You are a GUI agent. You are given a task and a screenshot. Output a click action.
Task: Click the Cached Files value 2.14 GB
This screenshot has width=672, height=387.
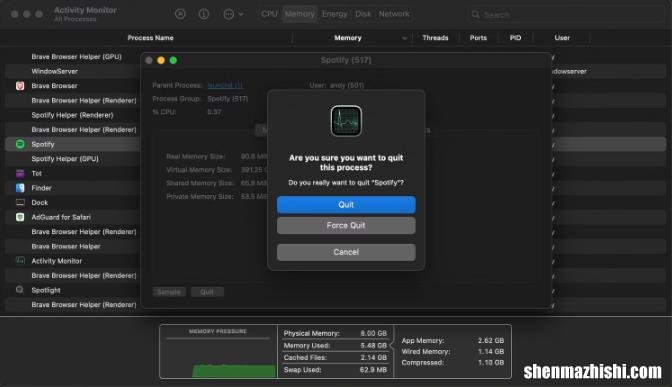click(x=373, y=357)
